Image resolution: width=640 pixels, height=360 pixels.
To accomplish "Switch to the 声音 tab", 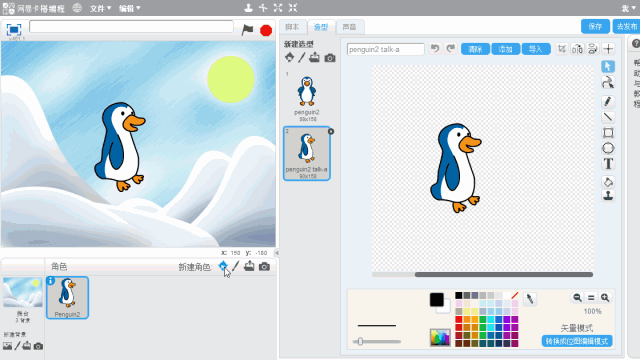I will click(349, 27).
